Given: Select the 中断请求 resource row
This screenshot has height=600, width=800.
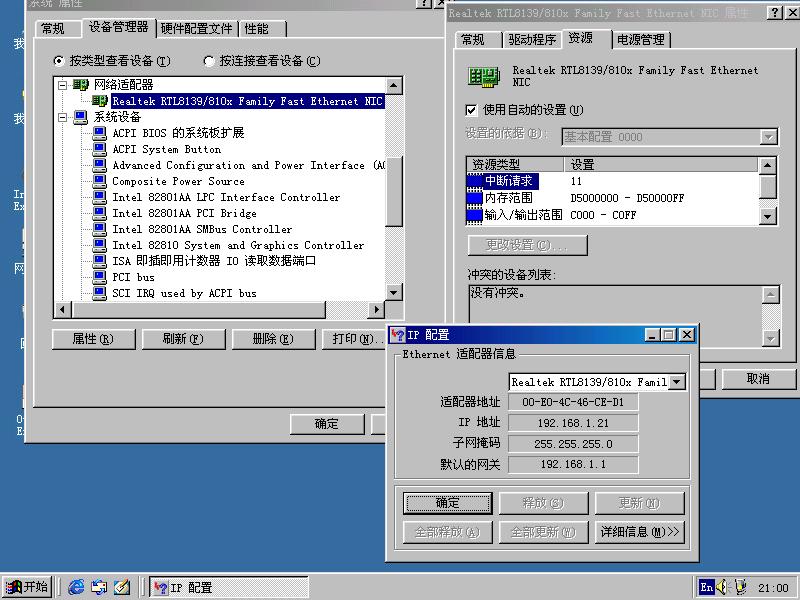Looking at the screenshot, I should tap(510, 181).
